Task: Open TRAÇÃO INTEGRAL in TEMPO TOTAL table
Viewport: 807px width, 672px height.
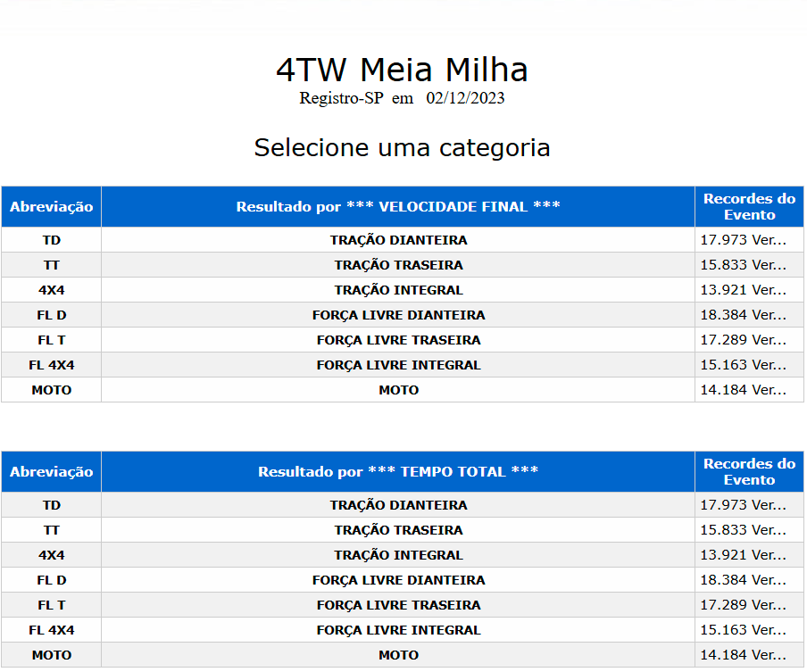Action: [x=398, y=555]
